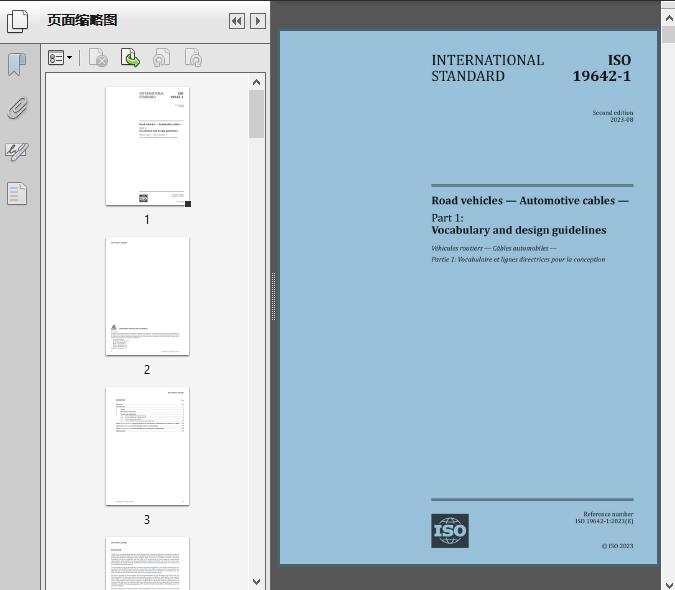Click 'Part 1:' text
675x590 pixels.
(447, 218)
